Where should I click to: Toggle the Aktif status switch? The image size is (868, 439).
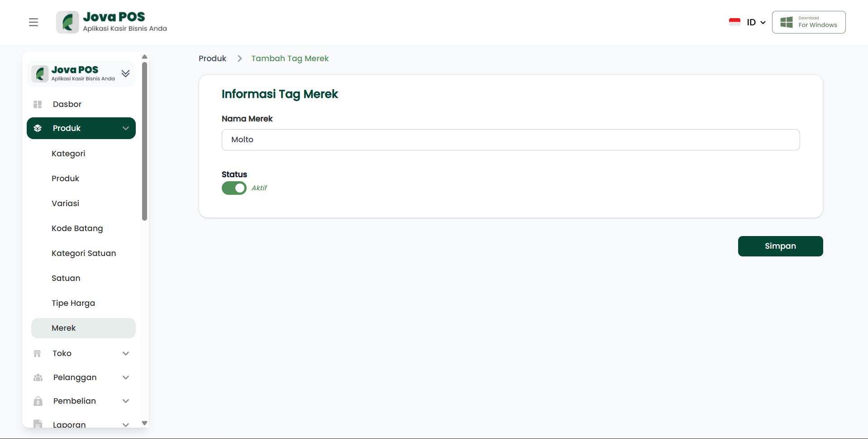click(x=234, y=188)
